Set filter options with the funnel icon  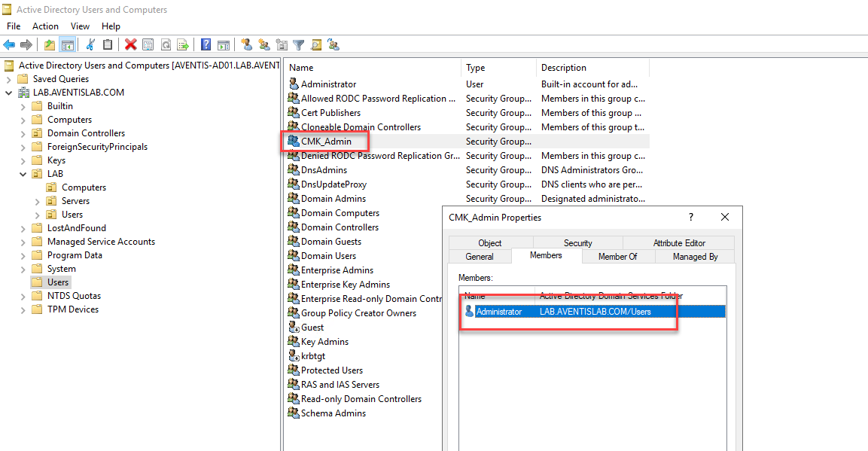click(297, 44)
